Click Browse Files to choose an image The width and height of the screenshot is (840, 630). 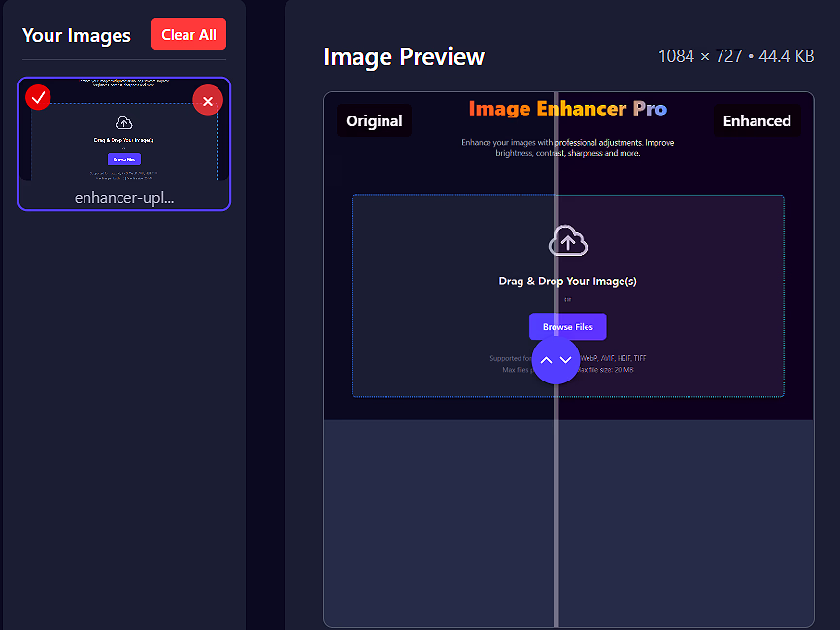[x=567, y=326]
